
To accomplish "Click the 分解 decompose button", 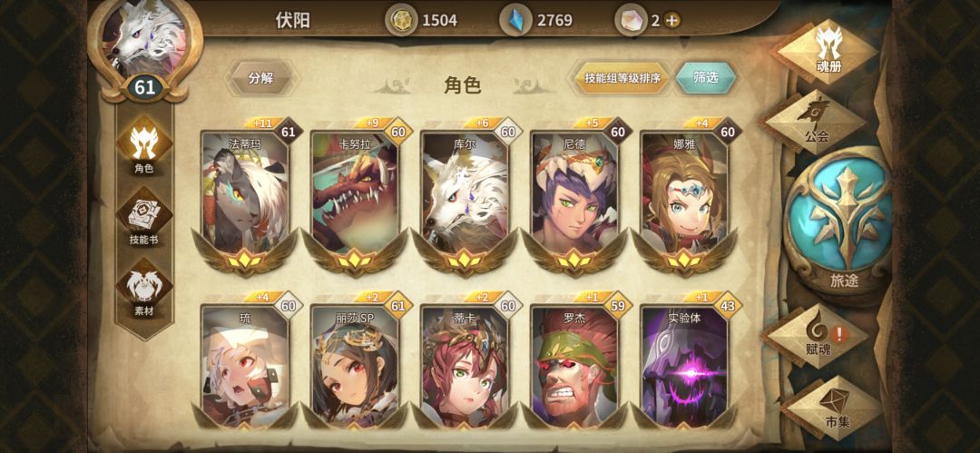I will (x=261, y=79).
